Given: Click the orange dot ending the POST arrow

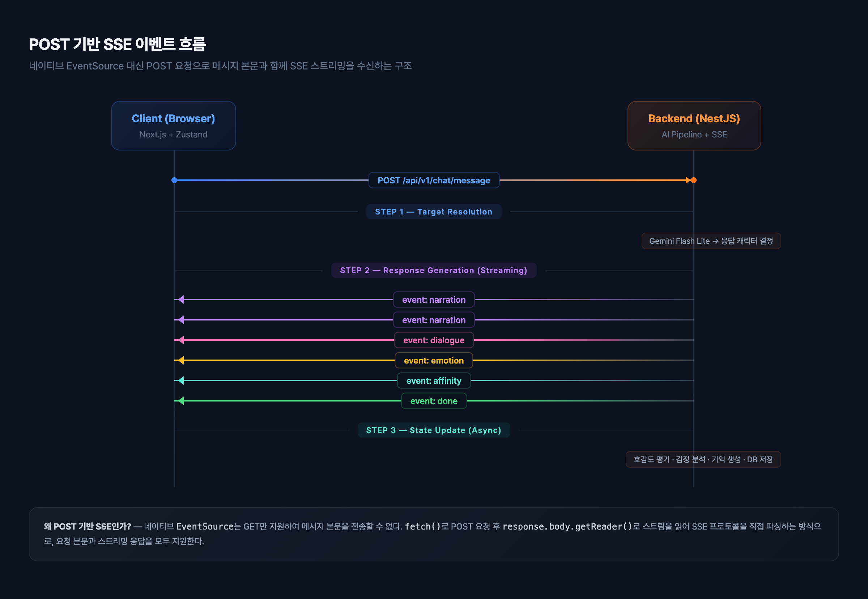Looking at the screenshot, I should point(694,180).
